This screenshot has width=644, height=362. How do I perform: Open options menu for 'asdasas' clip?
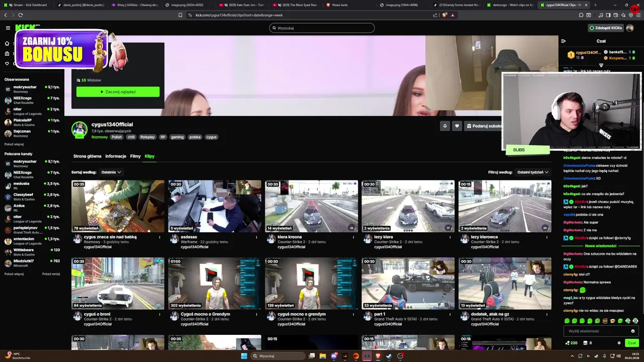tap(256, 237)
